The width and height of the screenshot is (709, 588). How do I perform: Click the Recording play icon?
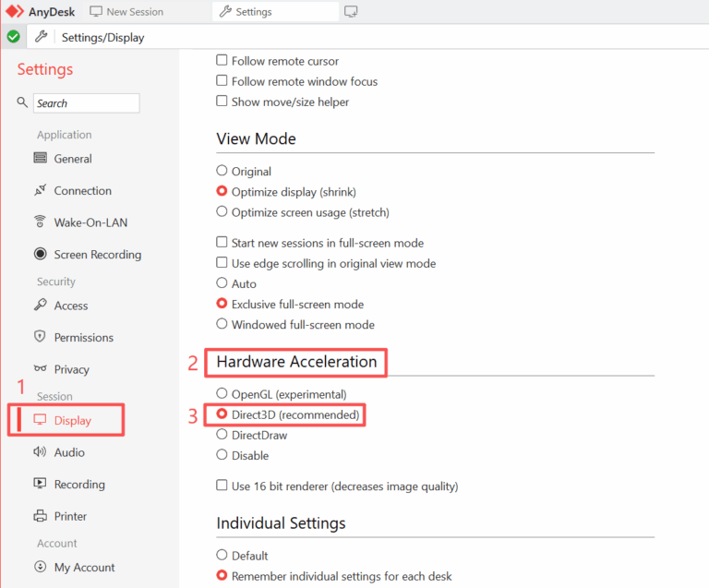40,484
